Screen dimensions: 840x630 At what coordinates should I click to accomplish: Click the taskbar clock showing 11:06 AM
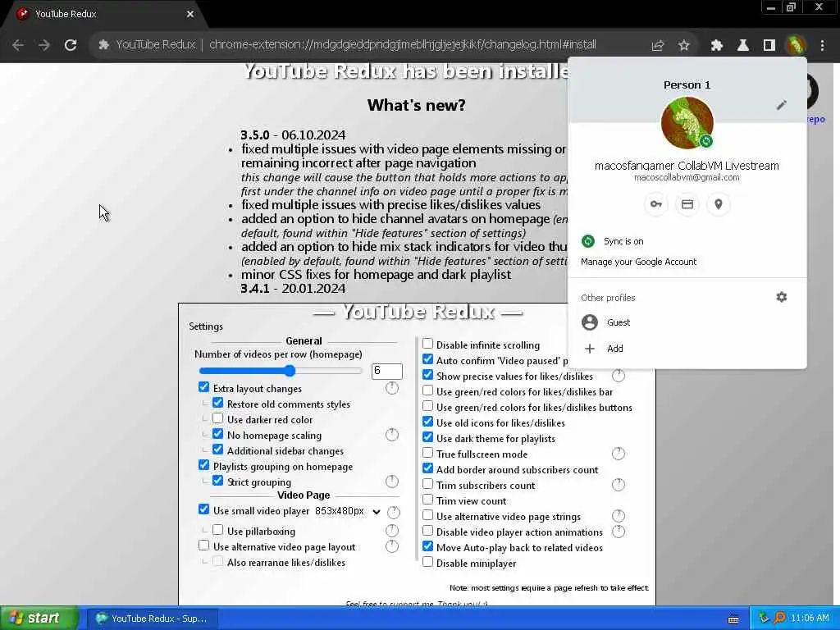tap(810, 619)
